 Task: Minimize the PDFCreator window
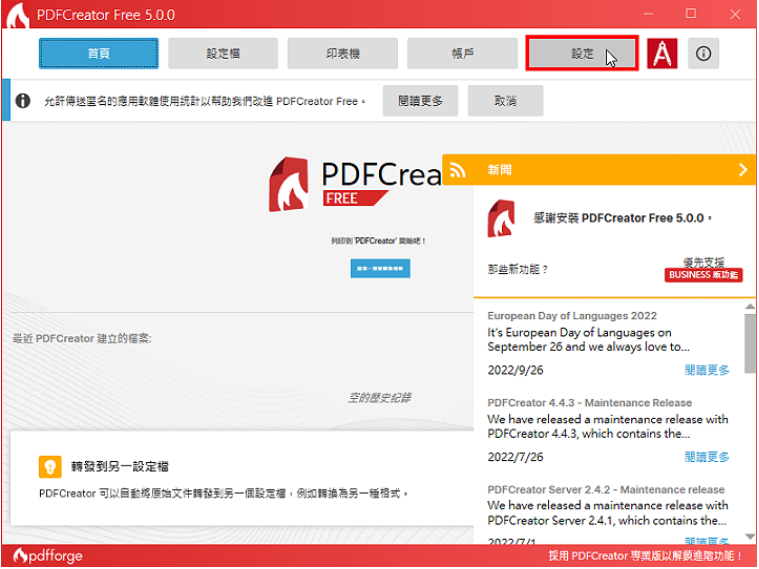648,14
